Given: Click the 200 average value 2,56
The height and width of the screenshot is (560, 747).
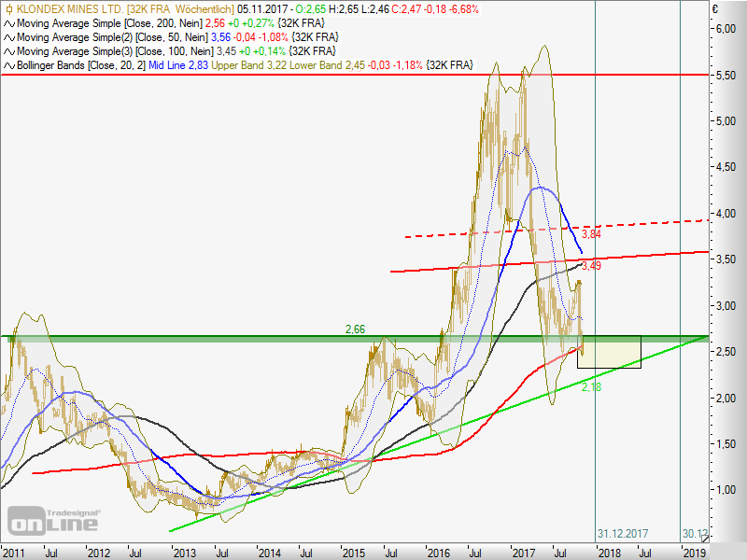Looking at the screenshot, I should [215, 23].
